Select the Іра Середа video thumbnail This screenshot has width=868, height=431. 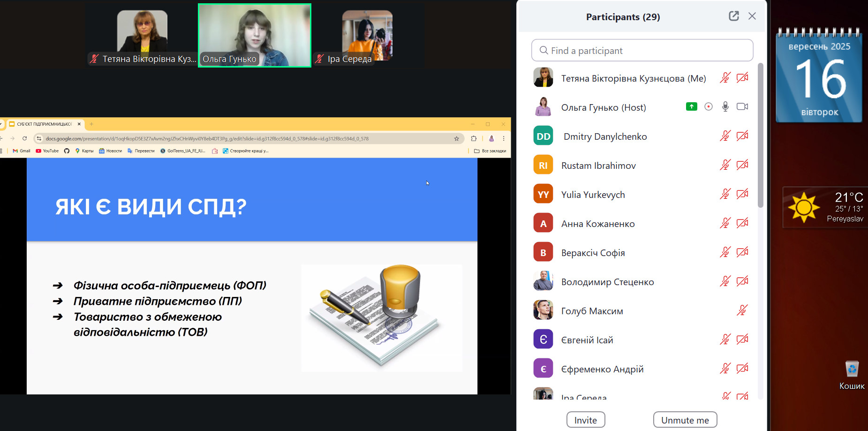coord(367,36)
